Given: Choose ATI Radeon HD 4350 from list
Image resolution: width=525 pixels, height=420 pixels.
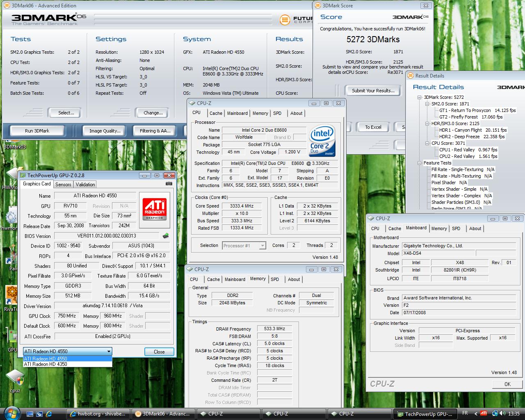Looking at the screenshot, I should click(x=67, y=364).
